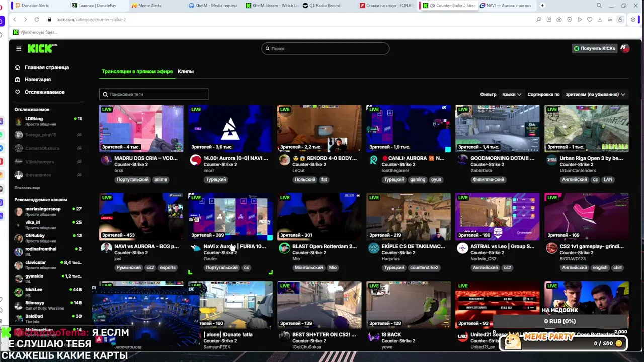Open the rootthegamer channel avatar
This screenshot has width=644, height=362.
pyautogui.click(x=373, y=160)
